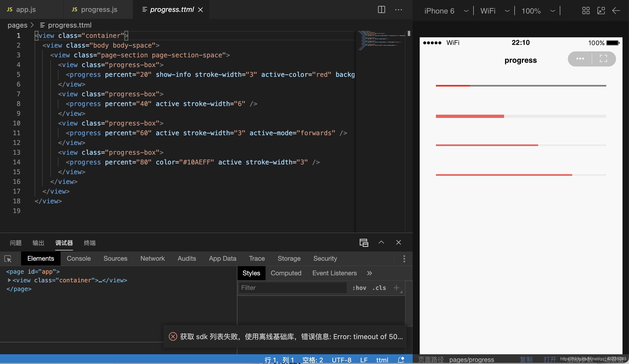The image size is (629, 364).
Task: Select the Sources tab in DevTools
Action: coord(115,258)
